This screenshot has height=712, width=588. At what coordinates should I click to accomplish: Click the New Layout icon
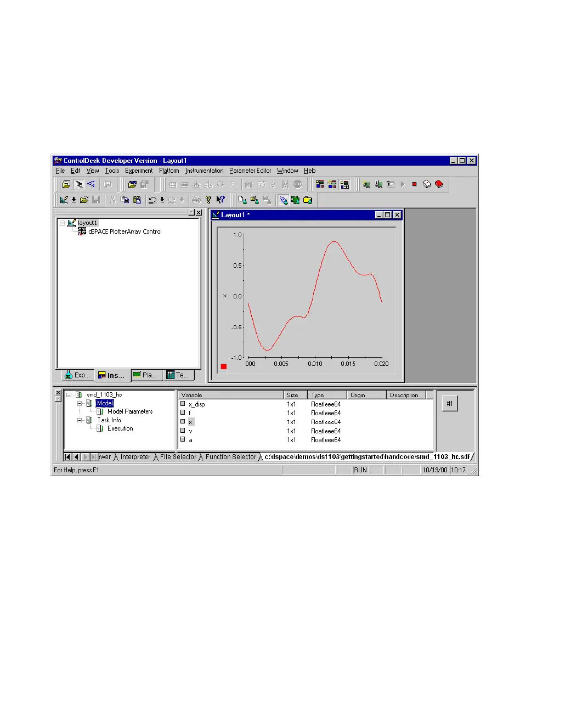(64, 200)
